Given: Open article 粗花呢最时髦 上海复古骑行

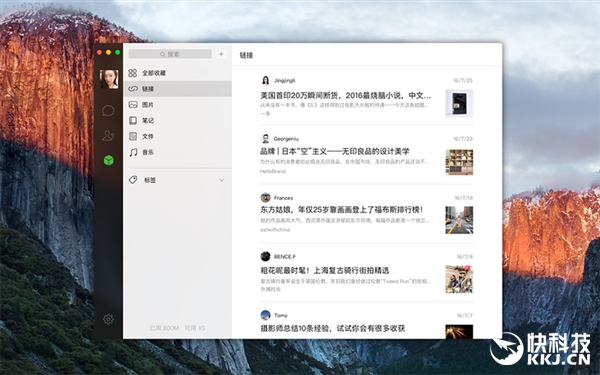Looking at the screenshot, I should [x=324, y=271].
